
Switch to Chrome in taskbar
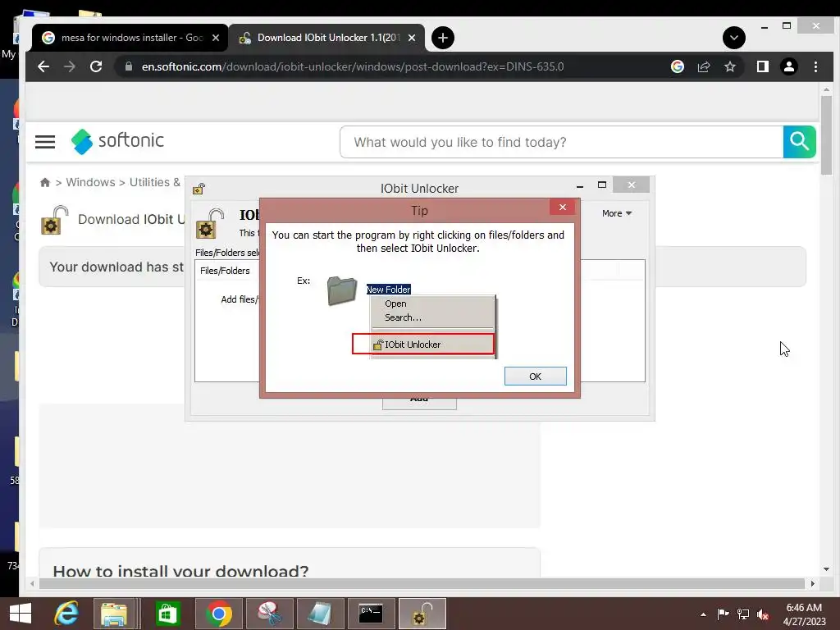point(218,614)
